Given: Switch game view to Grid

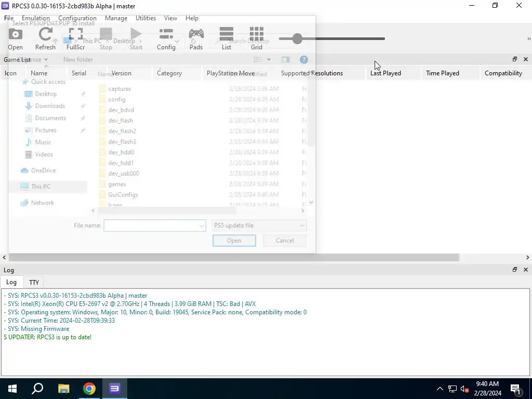Looking at the screenshot, I should coord(257,38).
